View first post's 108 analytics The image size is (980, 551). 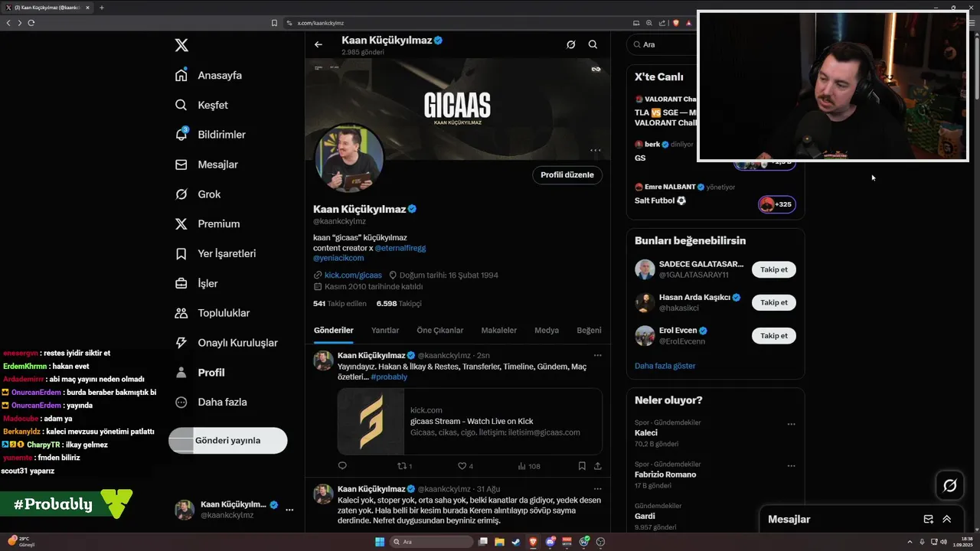529,466
